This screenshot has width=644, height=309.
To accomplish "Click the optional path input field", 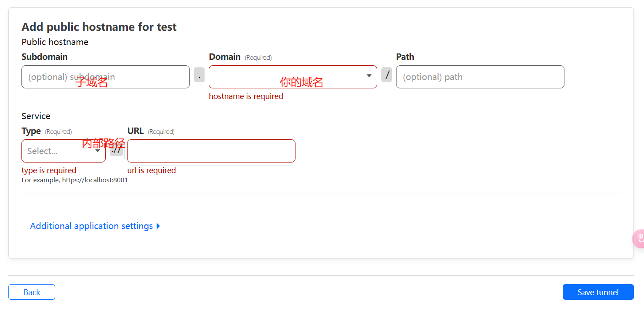I will pos(480,77).
